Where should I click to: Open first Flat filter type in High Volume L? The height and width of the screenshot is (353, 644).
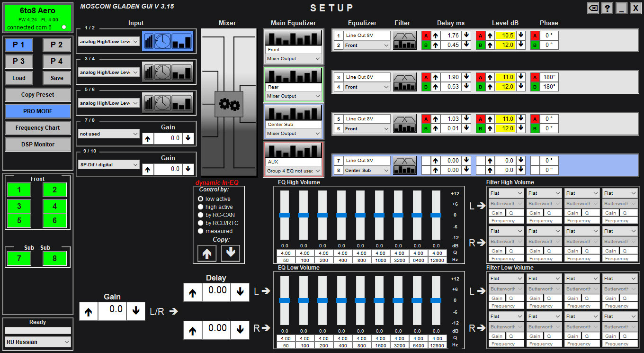(x=506, y=193)
